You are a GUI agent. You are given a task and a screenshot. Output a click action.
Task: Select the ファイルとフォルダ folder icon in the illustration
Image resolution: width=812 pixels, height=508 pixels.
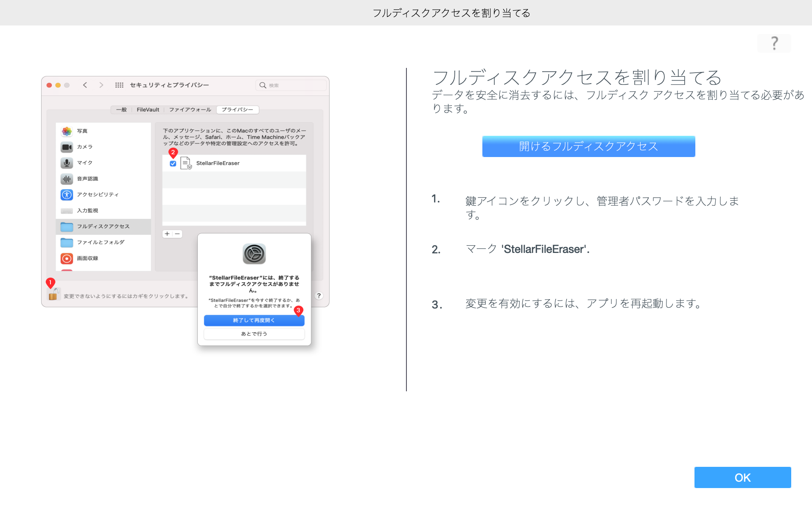click(x=67, y=242)
